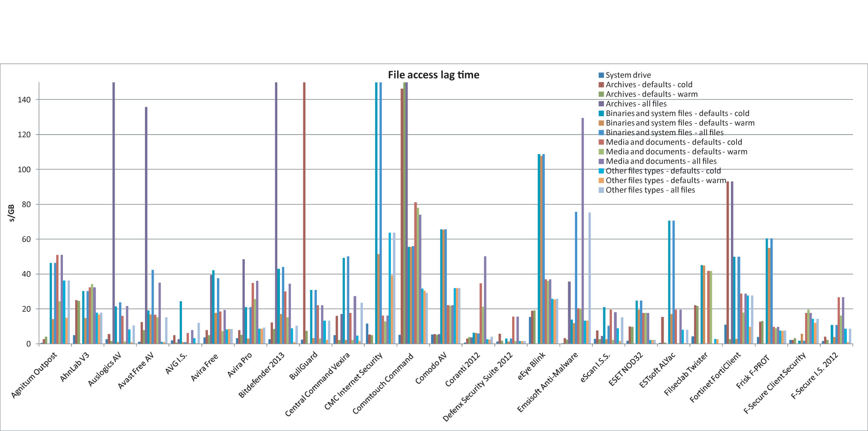
Task: Click the Commtouch Command axis label
Action: 383,383
